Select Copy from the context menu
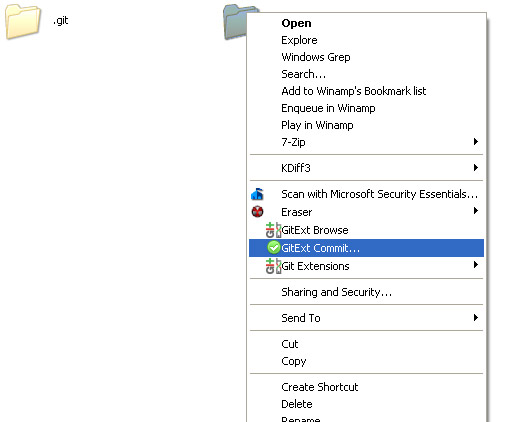The height and width of the screenshot is (422, 531). click(366, 361)
